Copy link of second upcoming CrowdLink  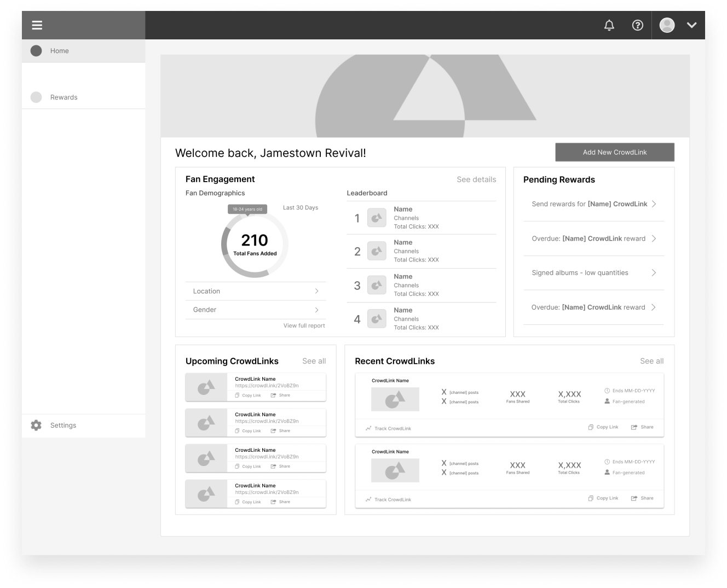[x=248, y=431]
